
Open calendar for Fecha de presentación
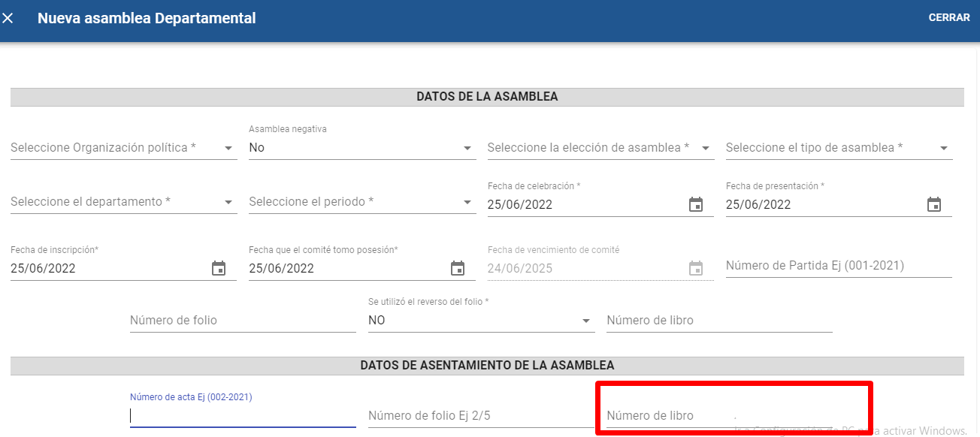(934, 204)
